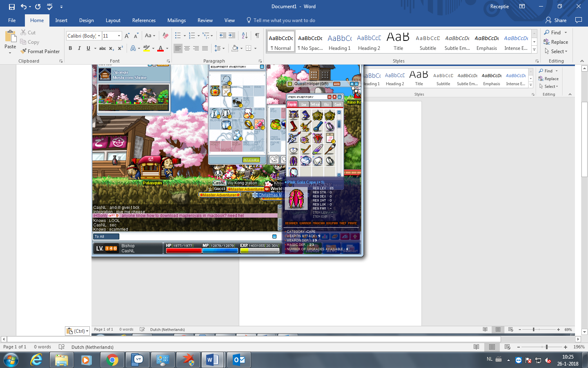Screen dimensions: 588x368
Task: Customize Quick Access Toolbar dropdown
Action: (x=61, y=7)
